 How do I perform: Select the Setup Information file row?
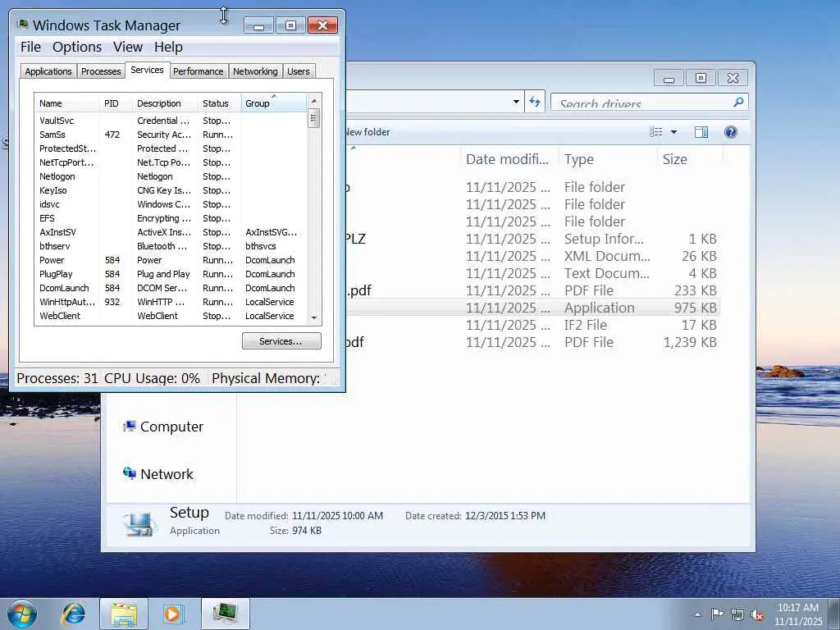[x=532, y=239]
